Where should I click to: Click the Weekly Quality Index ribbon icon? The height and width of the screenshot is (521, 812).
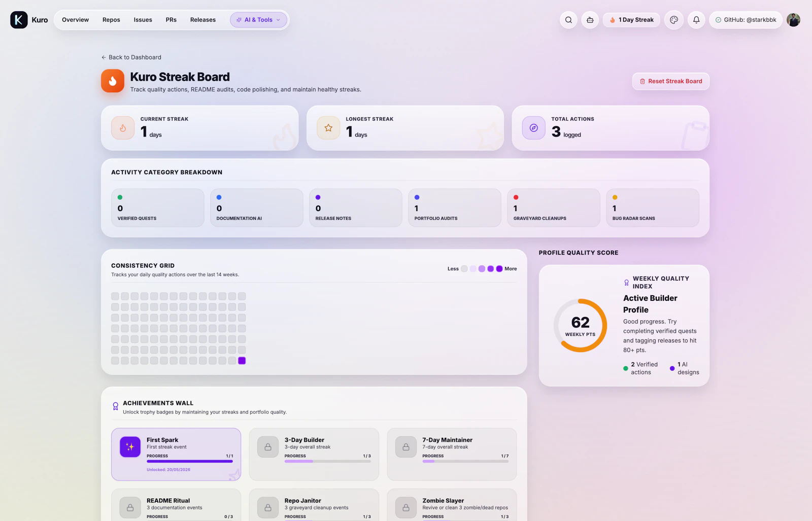(626, 283)
